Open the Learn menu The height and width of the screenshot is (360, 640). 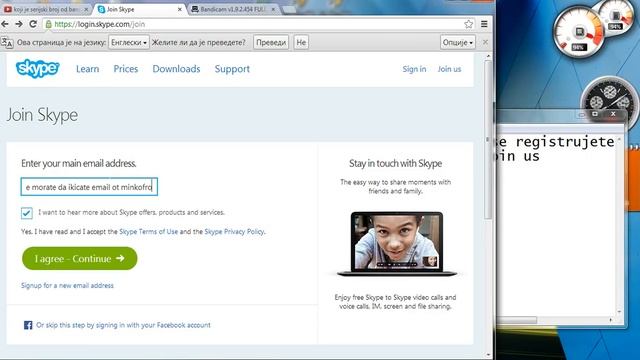click(87, 69)
